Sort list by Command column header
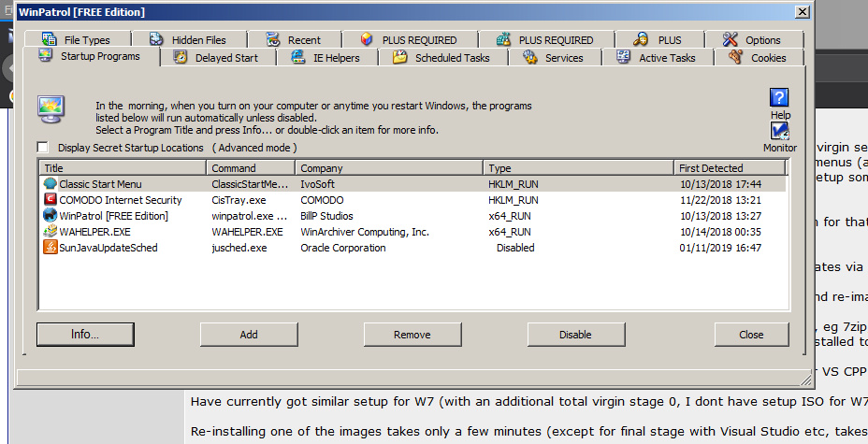Viewport: 868px width, 444px height. pos(251,168)
